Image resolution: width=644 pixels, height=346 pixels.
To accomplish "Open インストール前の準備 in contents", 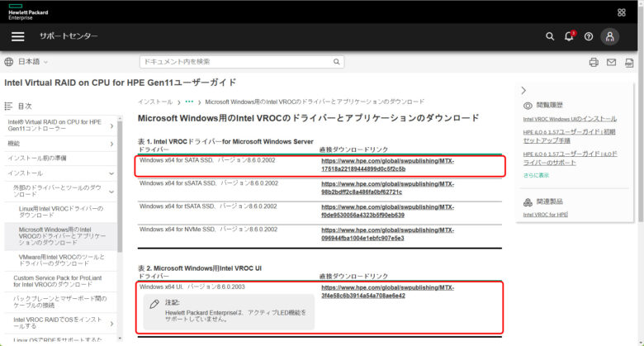I will pos(37,159).
